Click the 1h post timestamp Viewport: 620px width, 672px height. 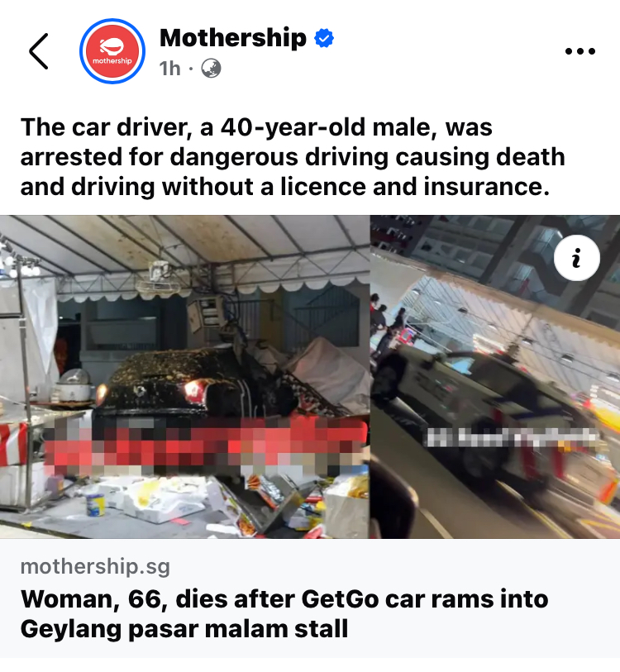click(169, 69)
